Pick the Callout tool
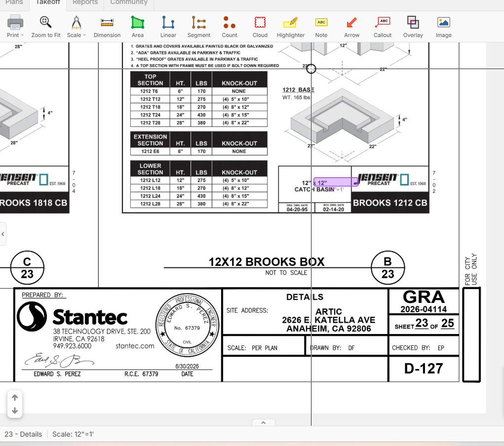Viewport: 504px width, 446px height. click(x=383, y=22)
